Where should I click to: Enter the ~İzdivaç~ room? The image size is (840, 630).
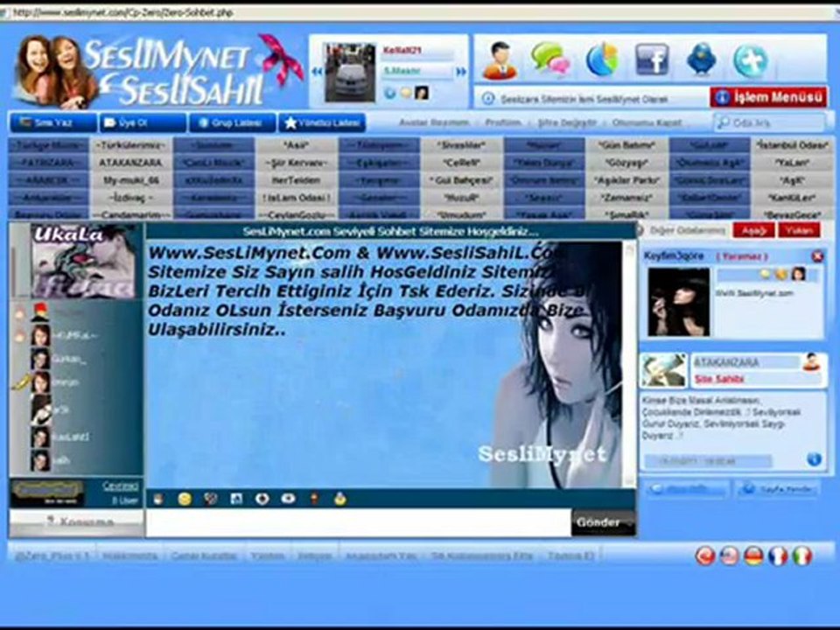tap(131, 199)
